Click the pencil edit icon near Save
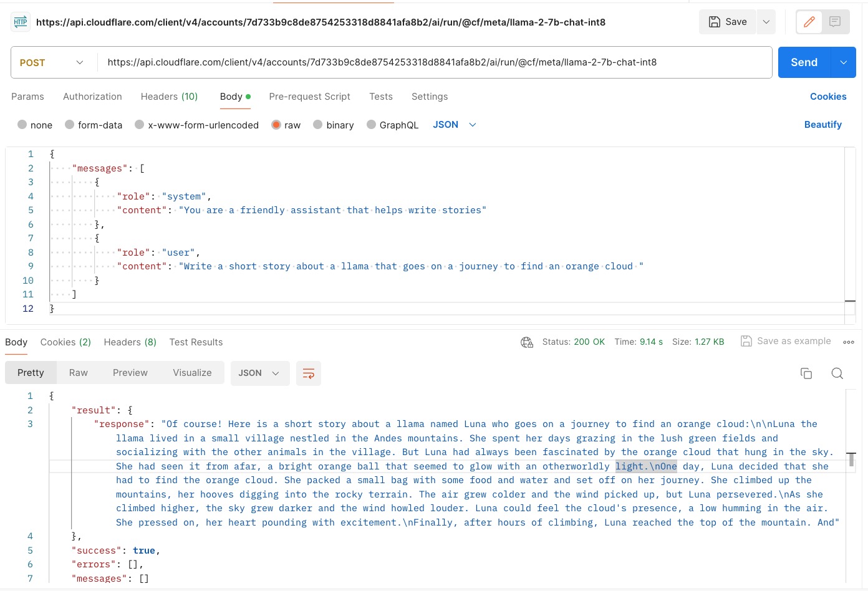 tap(809, 21)
